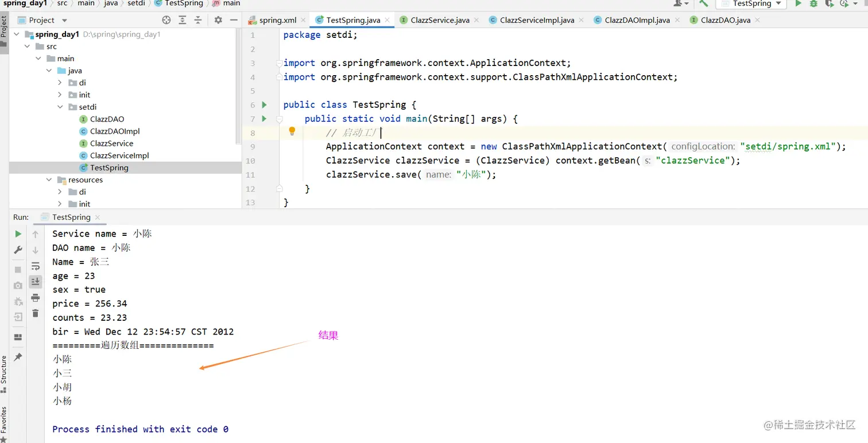Click collapse all icon in Project panel
Viewport: 868px width, 443px height.
click(x=198, y=20)
